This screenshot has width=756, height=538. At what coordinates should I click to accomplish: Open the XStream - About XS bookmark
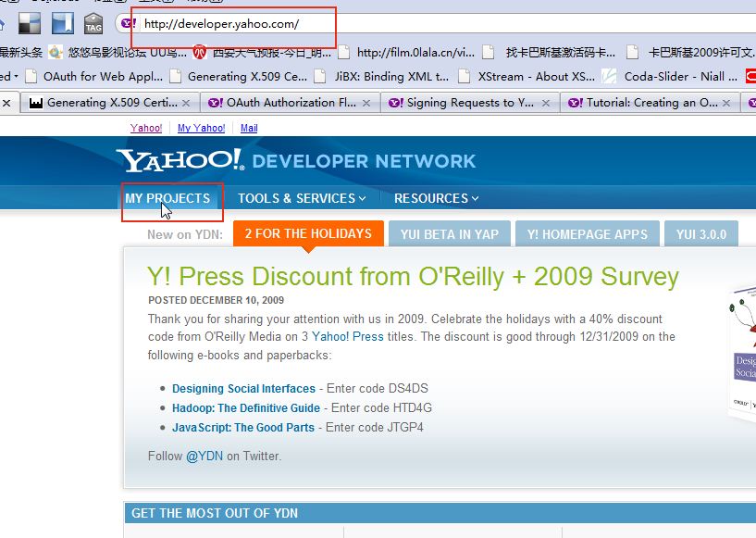coord(526,76)
